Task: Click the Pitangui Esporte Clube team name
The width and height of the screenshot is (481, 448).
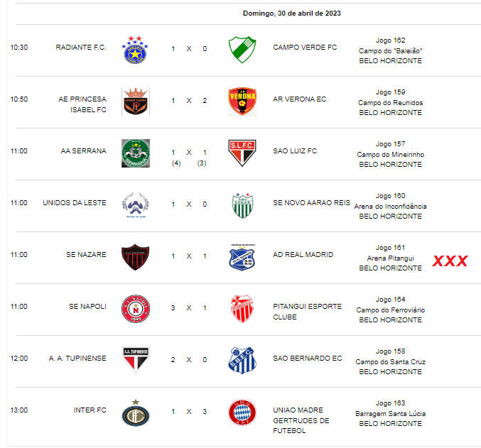Action: [x=307, y=312]
